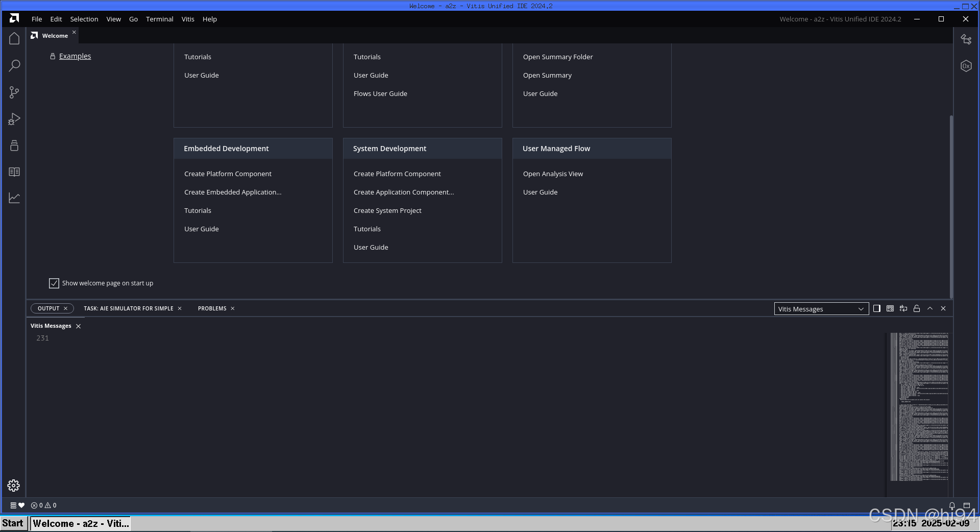Close the PROBLEMS tab
This screenshot has width=980, height=532.
pos(233,308)
